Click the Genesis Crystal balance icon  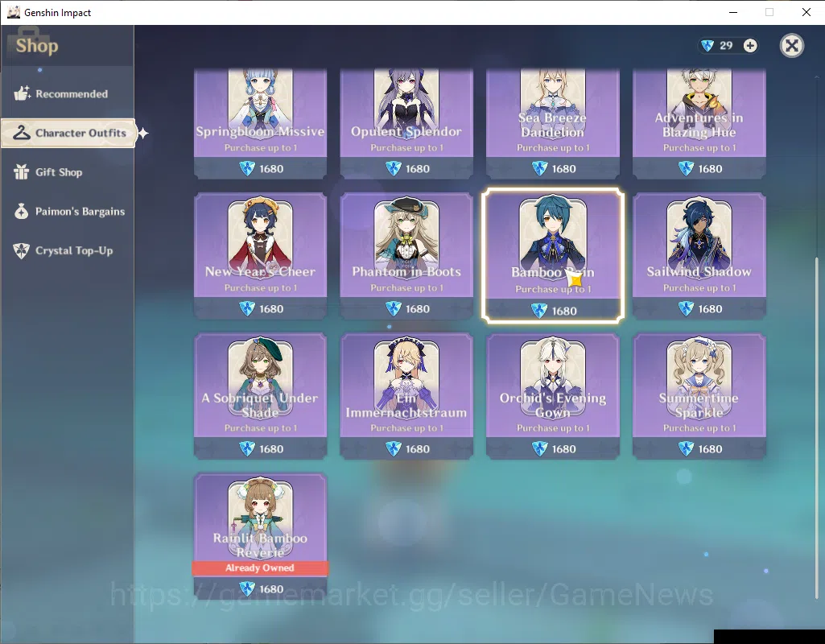click(x=707, y=46)
